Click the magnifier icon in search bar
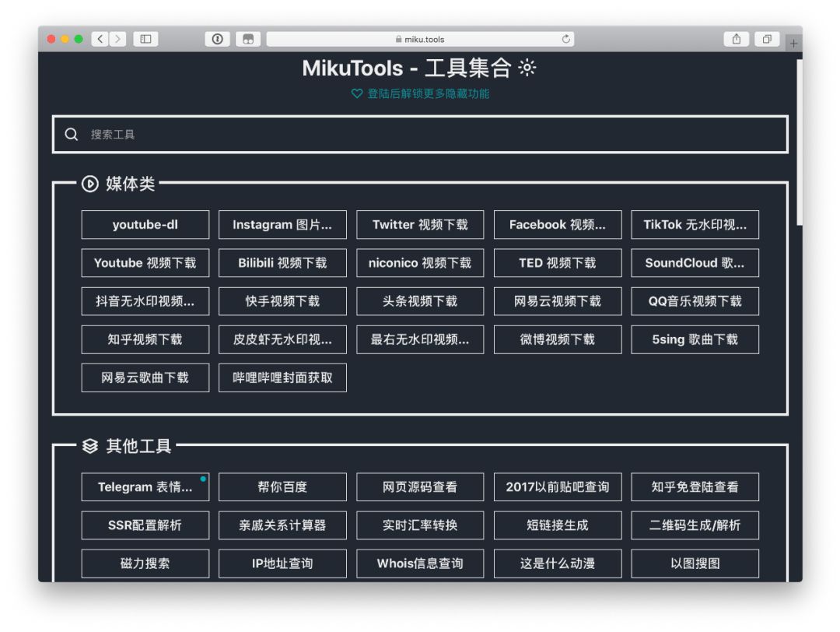 [x=71, y=134]
